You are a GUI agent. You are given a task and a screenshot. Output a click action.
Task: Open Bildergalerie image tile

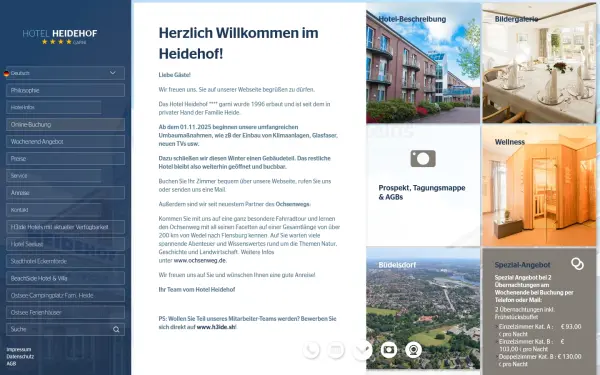click(x=539, y=63)
